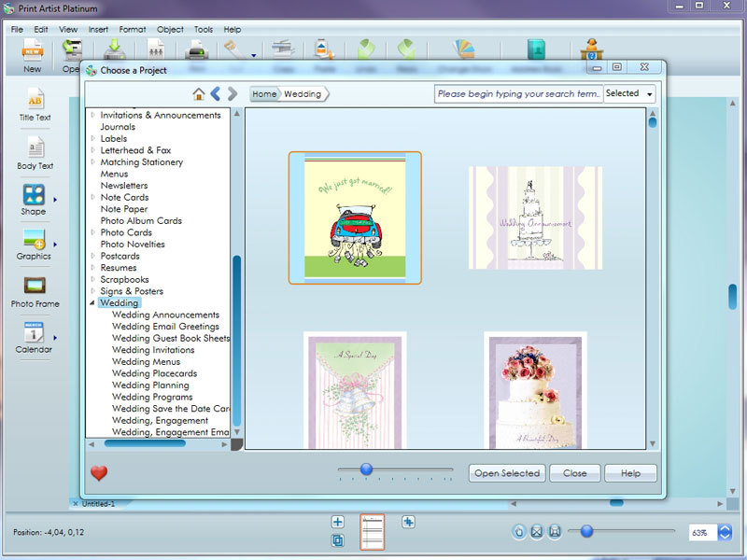Select Wedding Invitations in the tree
The image size is (747, 560).
point(153,349)
